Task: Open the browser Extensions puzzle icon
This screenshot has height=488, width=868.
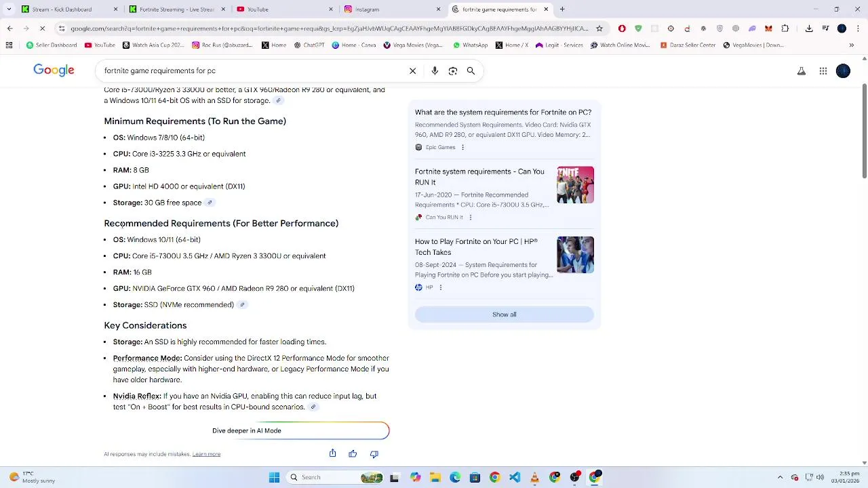Action: (x=785, y=28)
